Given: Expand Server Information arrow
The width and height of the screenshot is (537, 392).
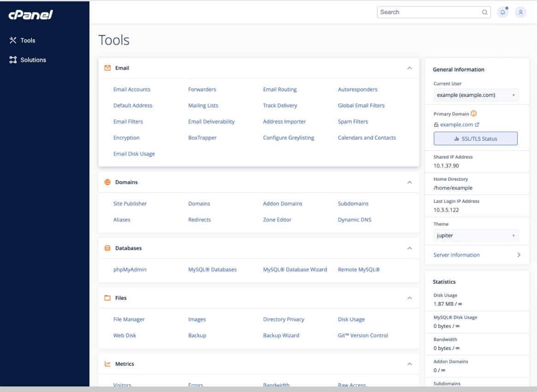Looking at the screenshot, I should [519, 255].
